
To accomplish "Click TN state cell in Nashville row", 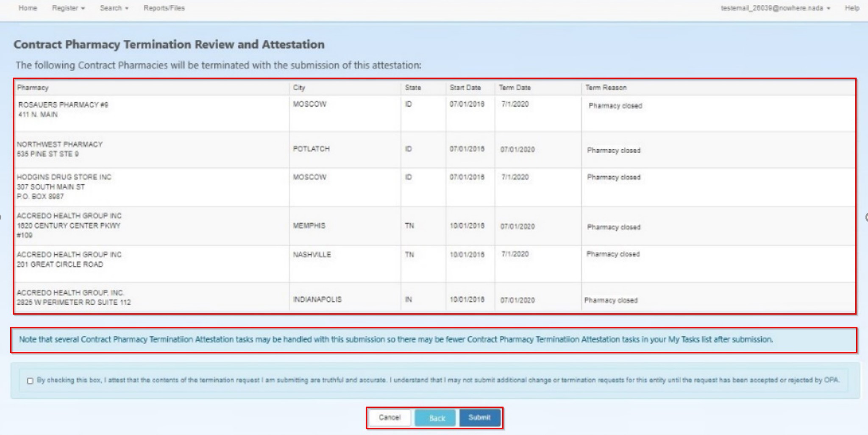I will 409,254.
